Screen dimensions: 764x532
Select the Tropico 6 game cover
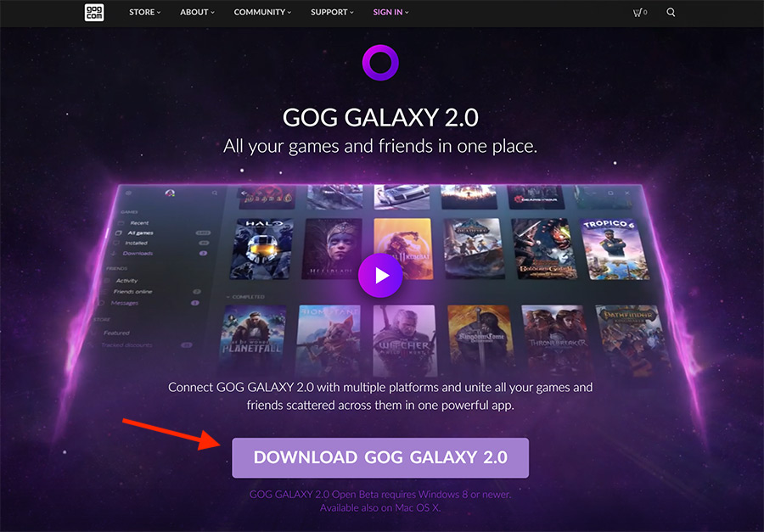(616, 249)
